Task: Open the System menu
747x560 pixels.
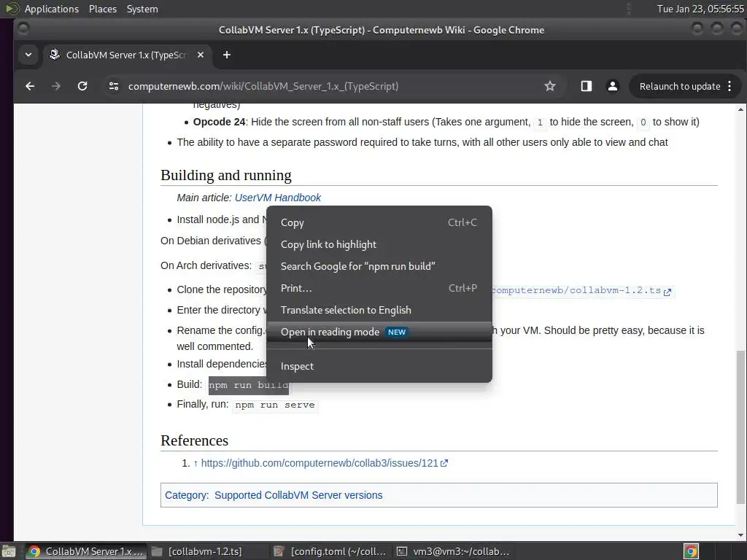Action: [x=142, y=9]
